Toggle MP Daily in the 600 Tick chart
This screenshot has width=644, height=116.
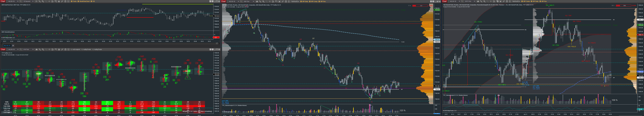301,1
